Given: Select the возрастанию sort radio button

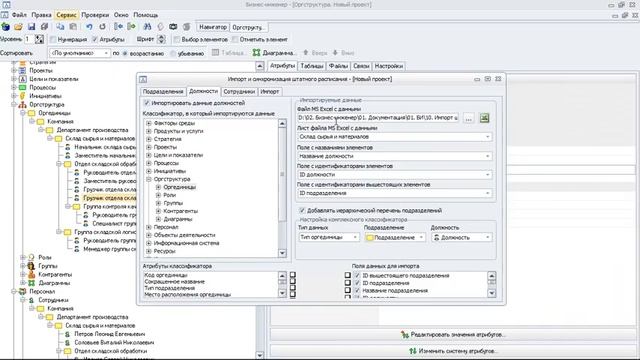Looking at the screenshot, I should tap(125, 53).
